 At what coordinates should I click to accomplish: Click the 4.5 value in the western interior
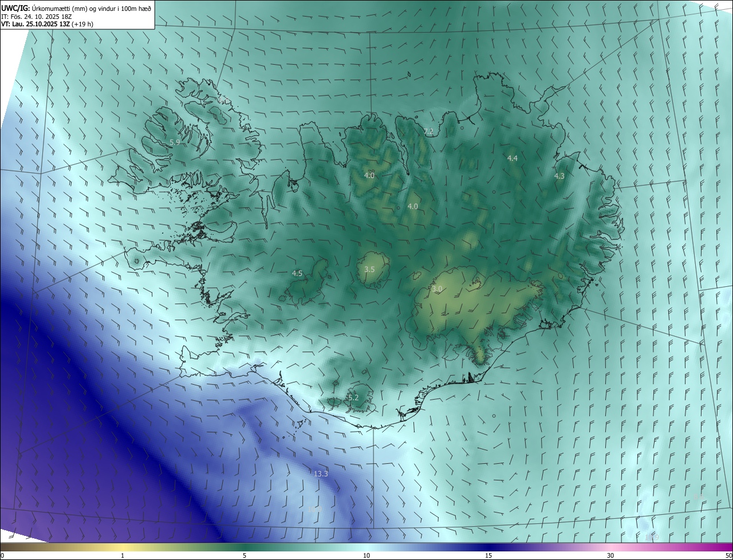click(x=297, y=274)
